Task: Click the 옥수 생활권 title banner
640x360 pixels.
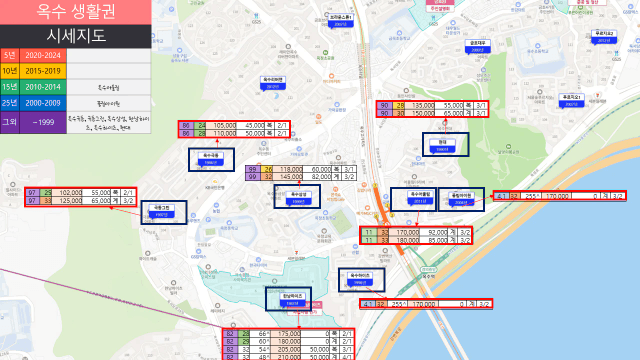Action: coord(76,12)
